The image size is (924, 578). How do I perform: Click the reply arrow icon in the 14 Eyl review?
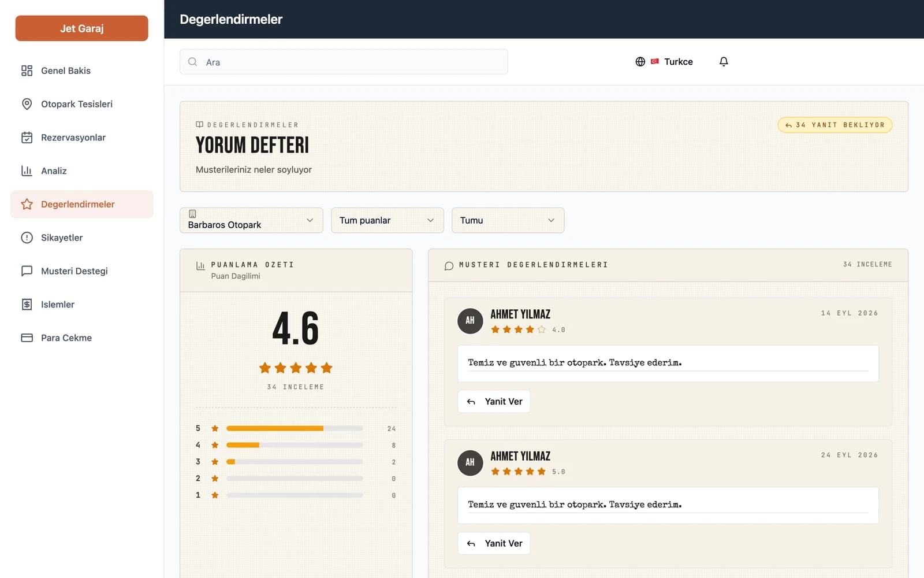pyautogui.click(x=471, y=402)
